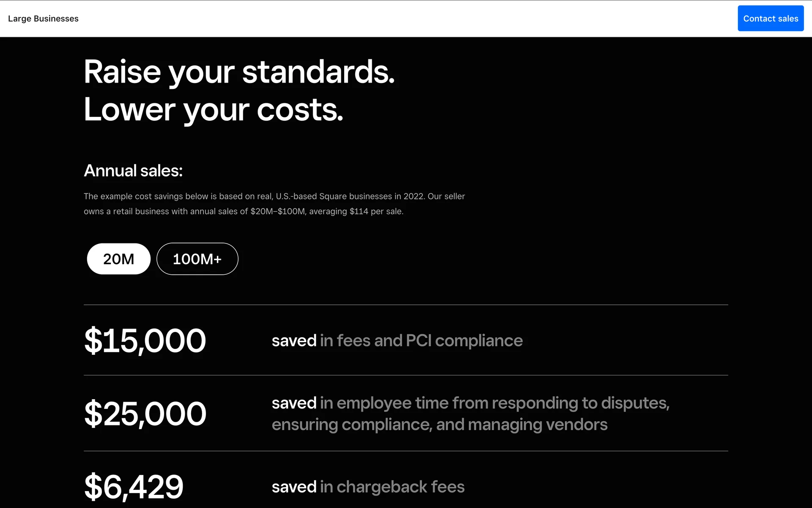Click the "Raise your standards." headline
Image resolution: width=812 pixels, height=508 pixels.
[239, 72]
